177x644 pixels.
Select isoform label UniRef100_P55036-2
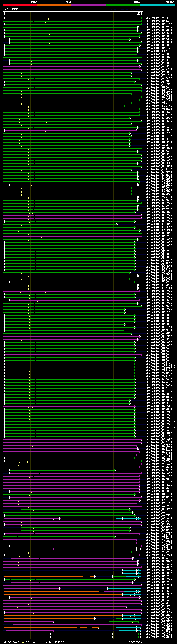pos(160,427)
